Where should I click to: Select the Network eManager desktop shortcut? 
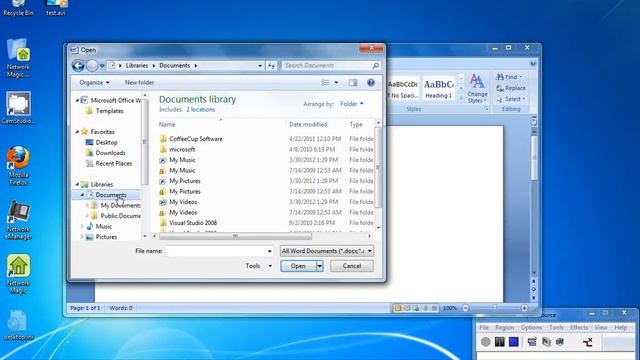[x=18, y=220]
